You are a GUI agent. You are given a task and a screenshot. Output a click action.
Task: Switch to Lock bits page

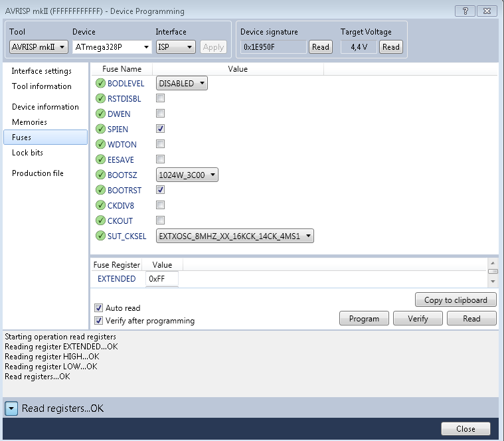point(27,153)
